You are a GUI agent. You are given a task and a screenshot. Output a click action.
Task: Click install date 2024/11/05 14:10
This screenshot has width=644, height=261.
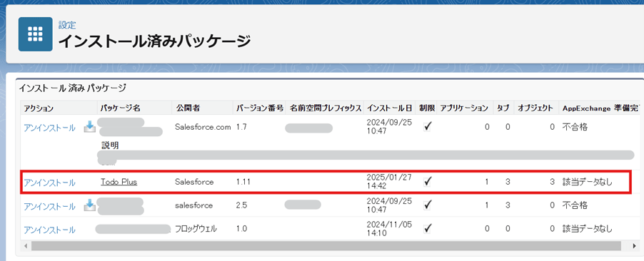click(389, 229)
